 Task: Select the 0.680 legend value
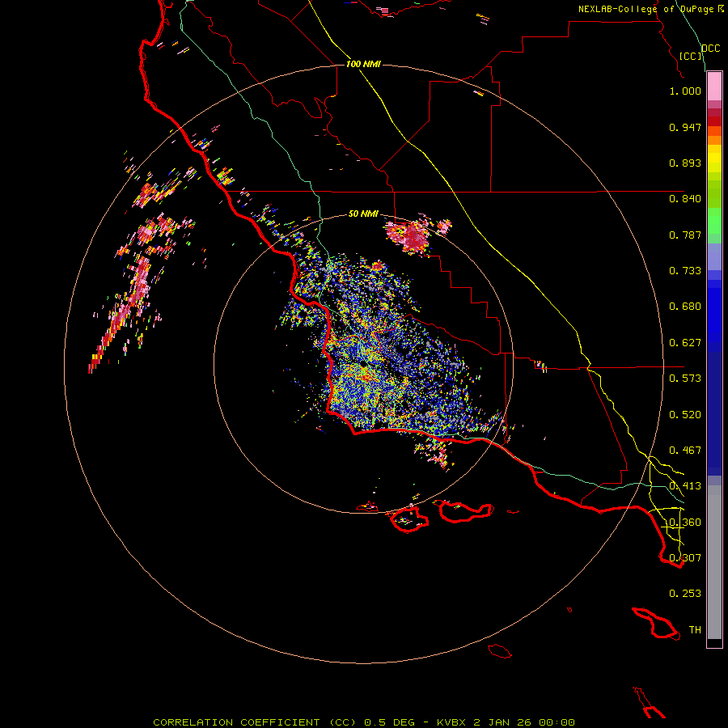tap(685, 307)
